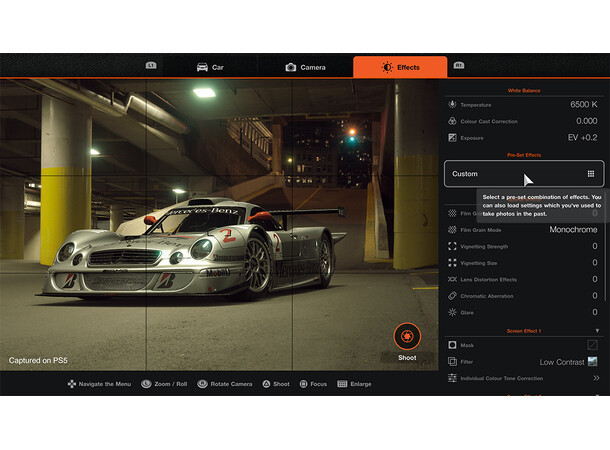Screen dimensions: 610x450
Task: Select the Effects tab
Action: pos(399,67)
